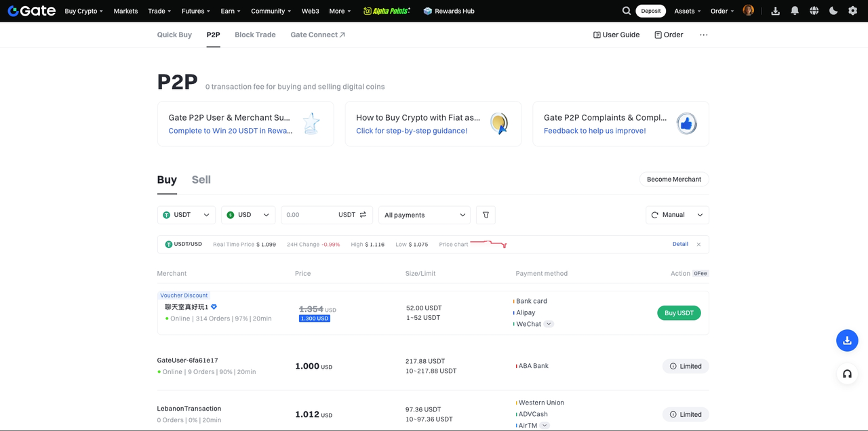Open the USD currency dropdown
Viewport: 868px width, 431px height.
[248, 215]
